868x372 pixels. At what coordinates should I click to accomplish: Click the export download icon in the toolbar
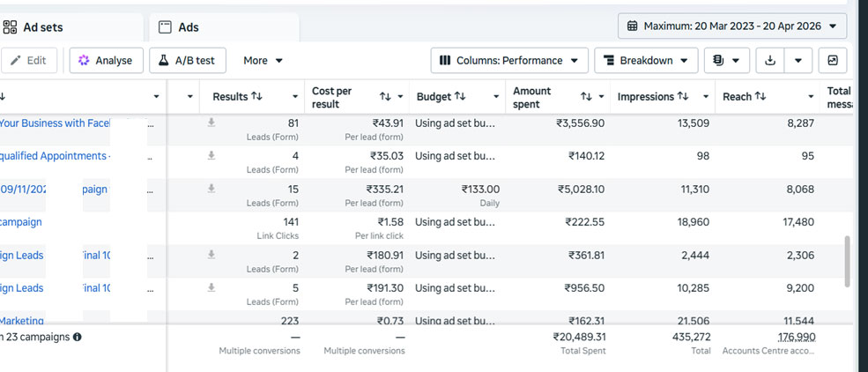770,61
